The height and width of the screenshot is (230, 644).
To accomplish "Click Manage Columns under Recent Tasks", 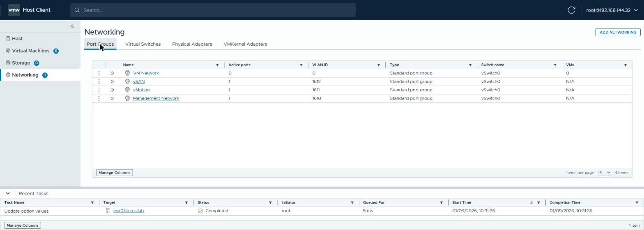I will click(23, 225).
